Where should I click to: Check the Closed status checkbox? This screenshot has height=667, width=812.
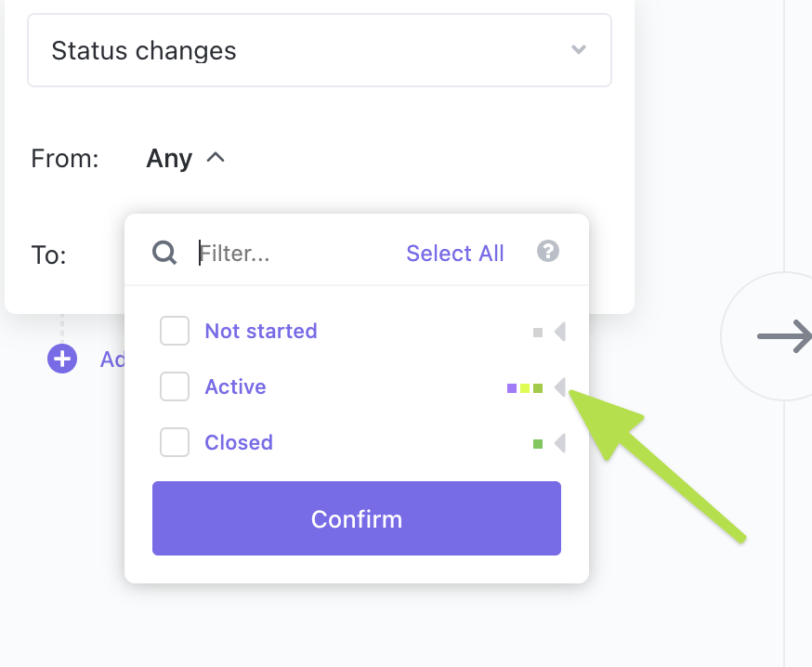point(175,442)
